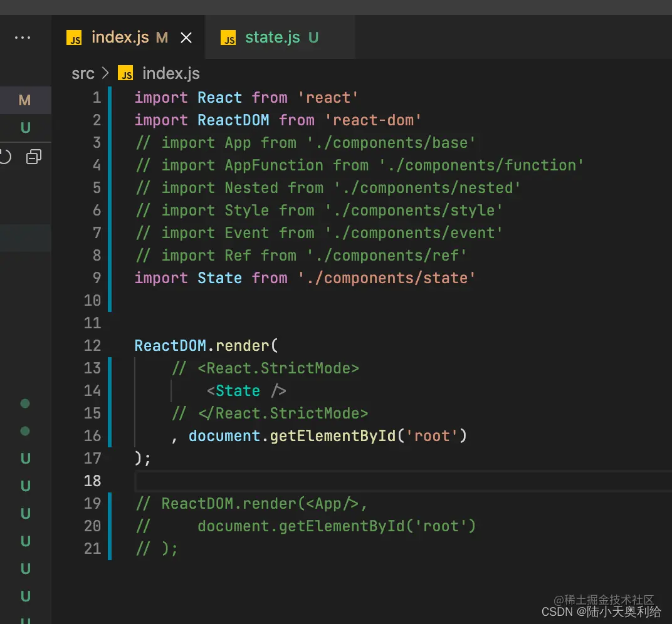Click the index.js breadcrumb item
The width and height of the screenshot is (672, 624).
[x=171, y=74]
